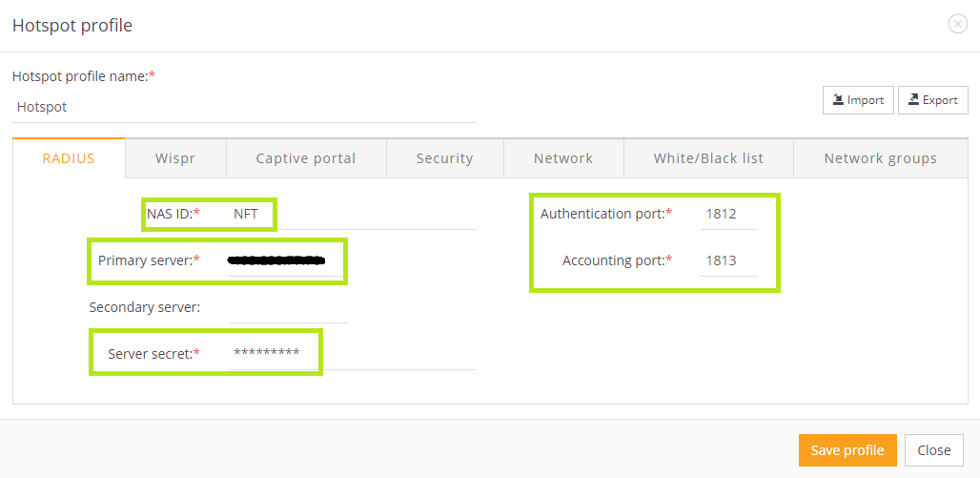The height and width of the screenshot is (478, 980).
Task: Switch to Network groups tab
Action: [x=880, y=158]
